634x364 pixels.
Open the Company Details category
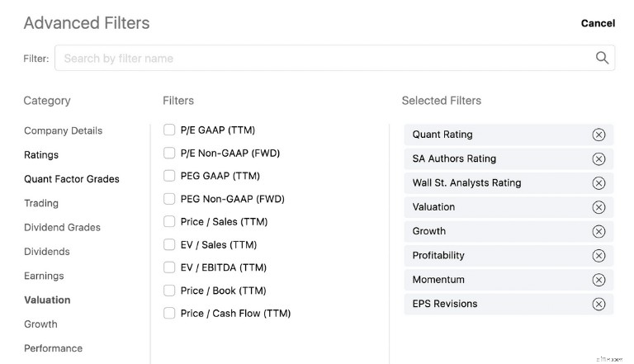coord(63,130)
